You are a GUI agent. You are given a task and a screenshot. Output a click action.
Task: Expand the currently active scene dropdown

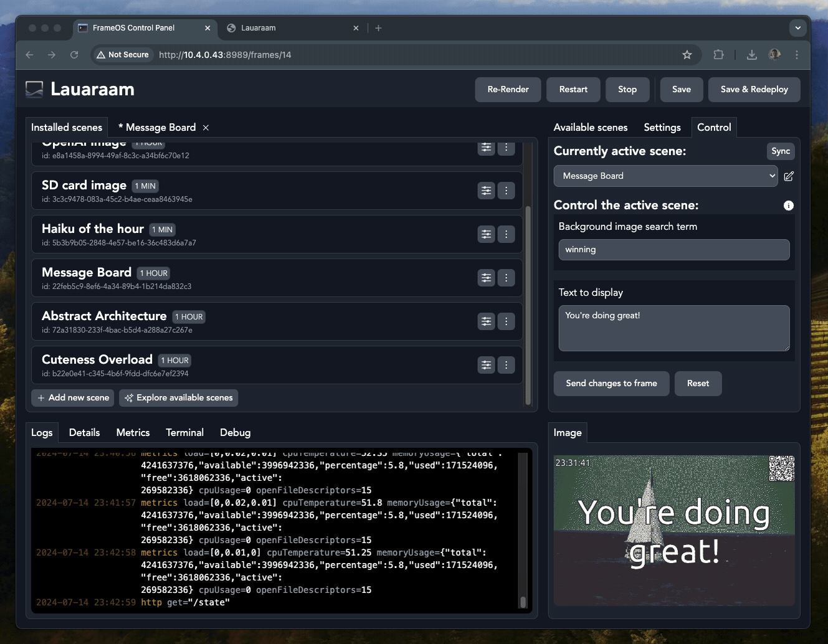(x=665, y=176)
